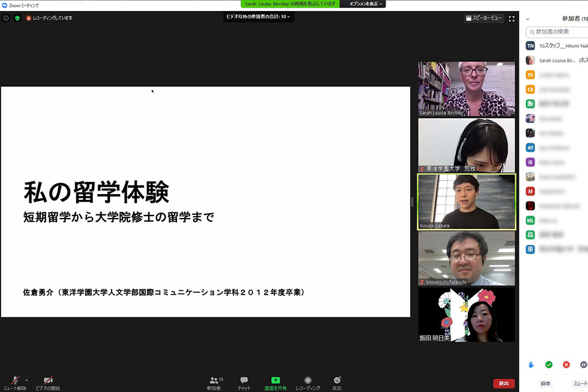Select 東洋学園大学 荒牧 video thumbnail

click(x=467, y=146)
